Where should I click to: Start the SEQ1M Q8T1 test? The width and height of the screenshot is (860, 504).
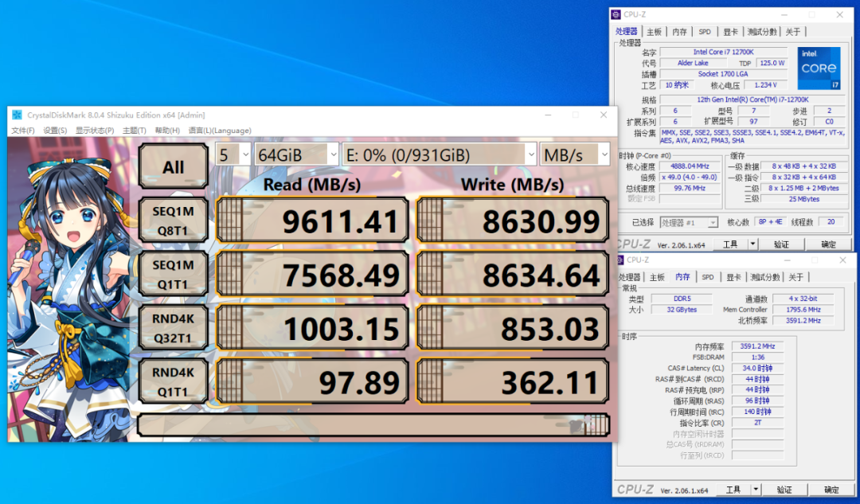click(x=174, y=220)
